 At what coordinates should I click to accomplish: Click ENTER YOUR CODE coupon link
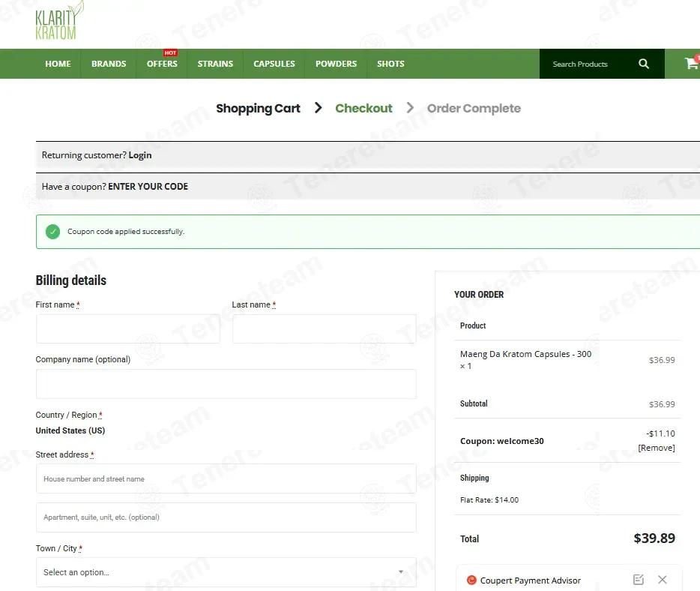tap(148, 186)
